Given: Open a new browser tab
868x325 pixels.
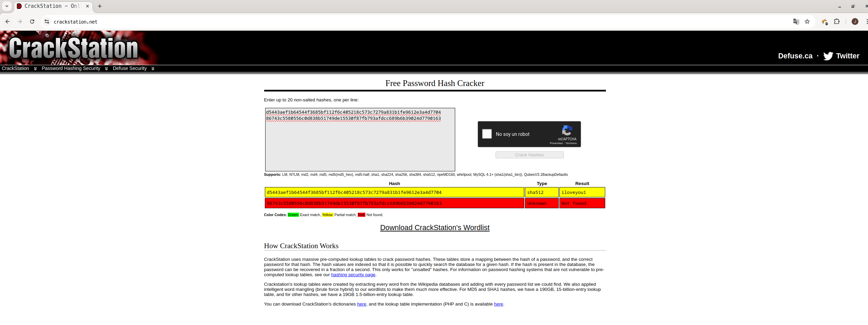Looking at the screenshot, I should (x=100, y=6).
